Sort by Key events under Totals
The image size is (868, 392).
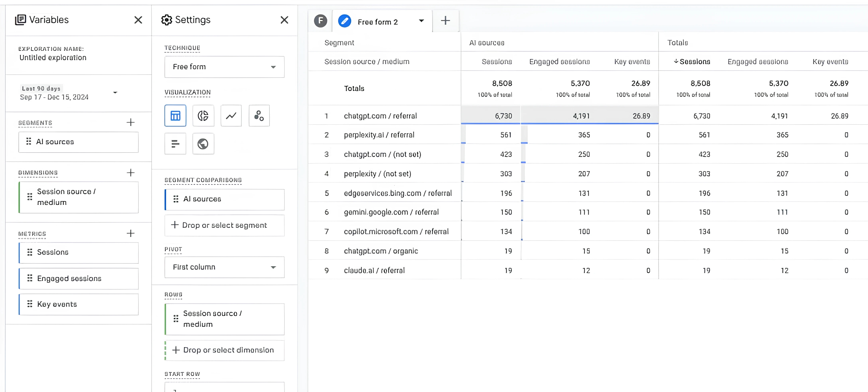click(830, 62)
